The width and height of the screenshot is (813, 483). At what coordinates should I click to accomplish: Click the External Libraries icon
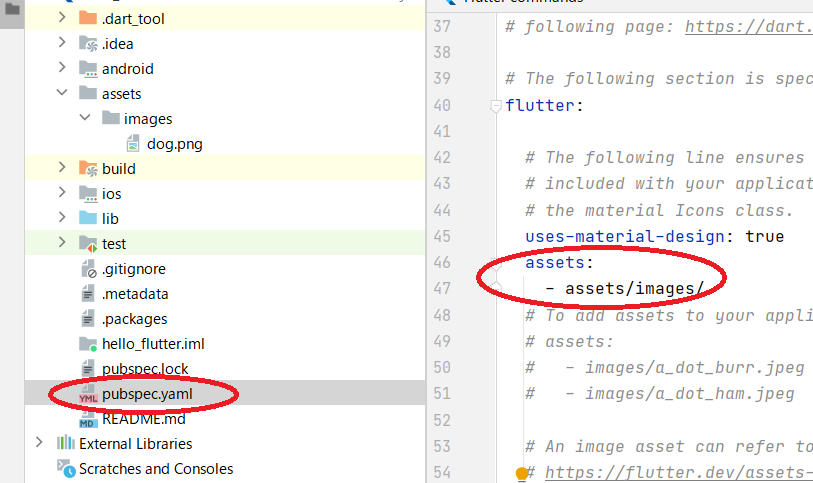click(65, 443)
